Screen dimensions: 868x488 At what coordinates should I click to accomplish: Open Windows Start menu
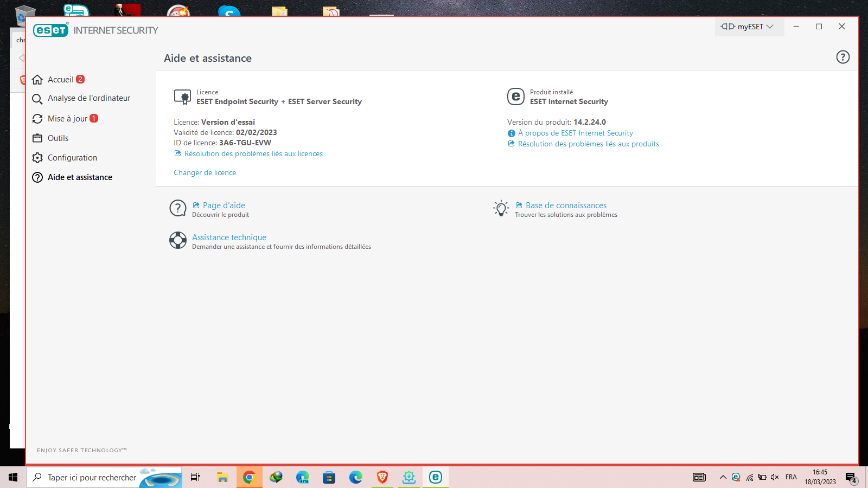click(13, 477)
